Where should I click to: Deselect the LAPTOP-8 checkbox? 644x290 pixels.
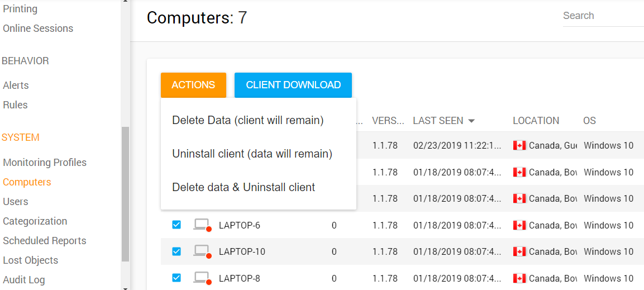[176, 278]
